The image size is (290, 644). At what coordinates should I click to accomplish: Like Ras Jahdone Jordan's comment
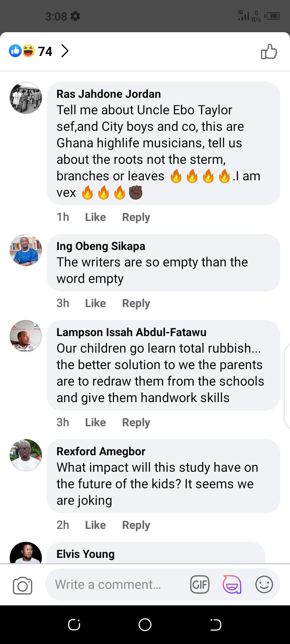coord(95,217)
